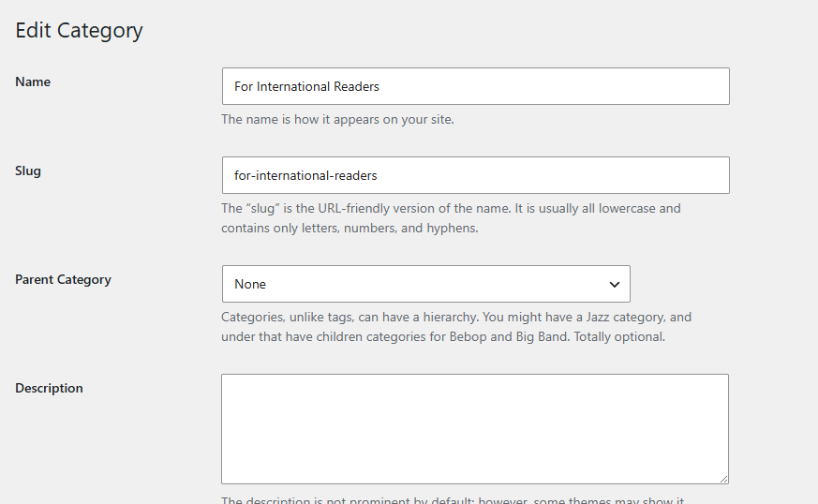Click the Parent Category field label
Image resolution: width=818 pixels, height=504 pixels.
63,280
